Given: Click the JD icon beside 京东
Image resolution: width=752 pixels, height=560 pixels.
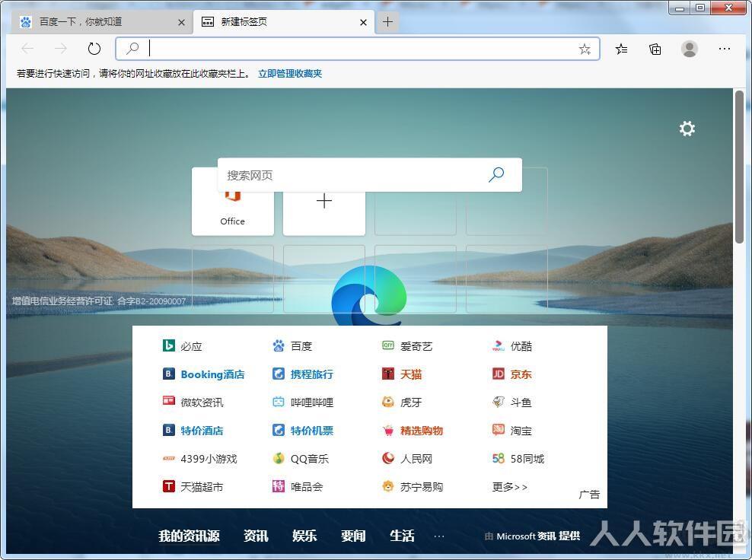Looking at the screenshot, I should click(x=499, y=374).
